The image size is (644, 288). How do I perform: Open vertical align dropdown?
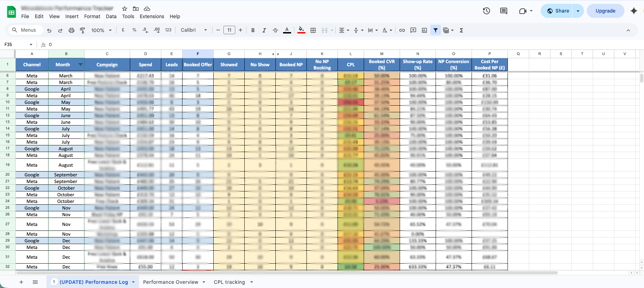(x=358, y=30)
